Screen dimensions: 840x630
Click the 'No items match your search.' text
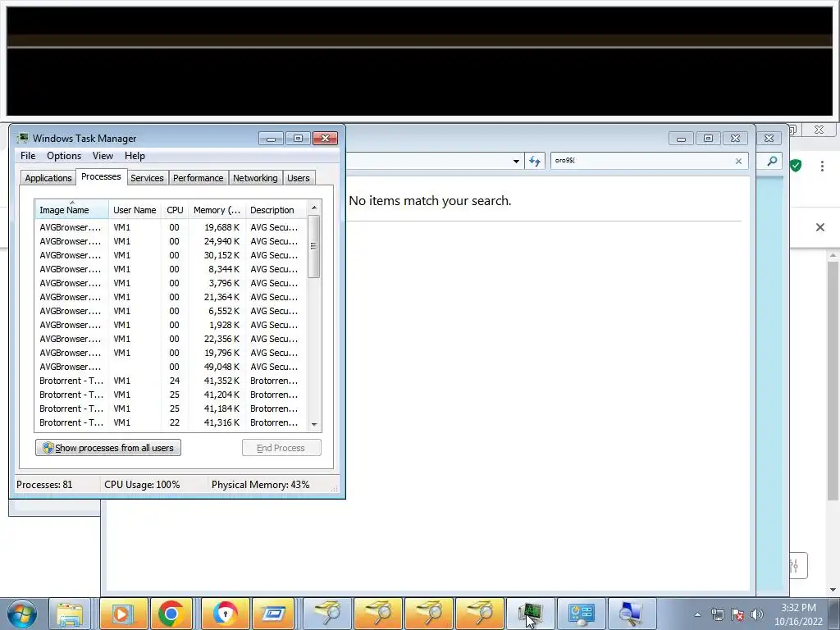pyautogui.click(x=430, y=201)
